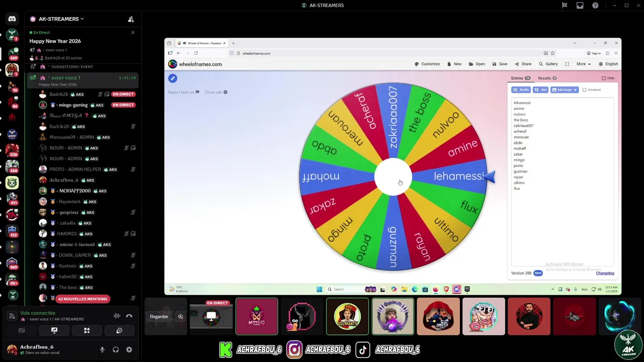Share your screen from voice panel
This screenshot has width=644, height=362.
click(x=54, y=330)
